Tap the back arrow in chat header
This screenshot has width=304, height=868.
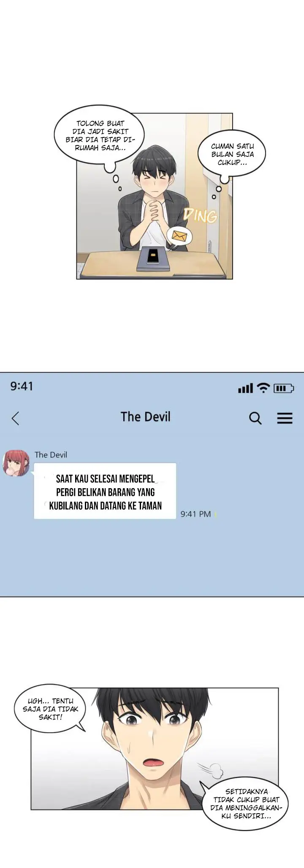pyautogui.click(x=16, y=418)
